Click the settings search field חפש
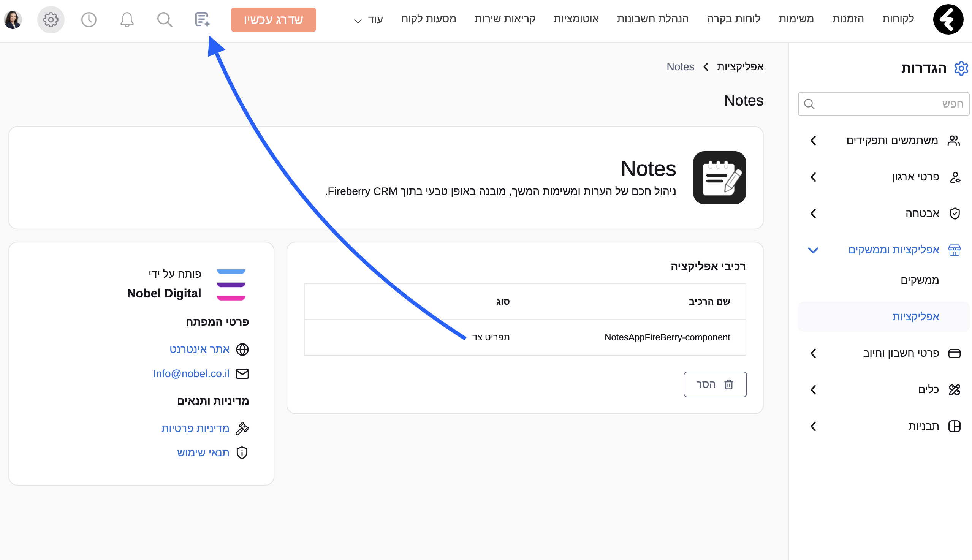Screen dimensions: 972x560 [883, 104]
